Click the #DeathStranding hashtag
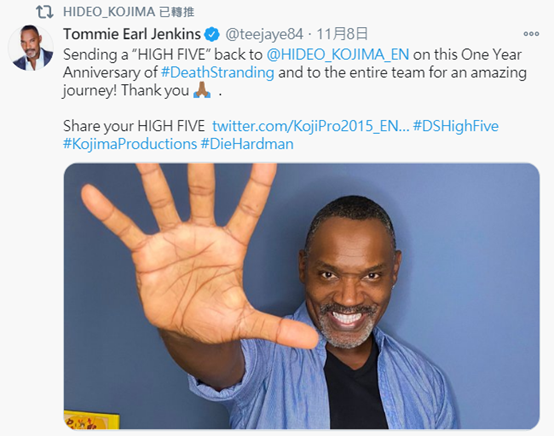This screenshot has height=436, width=554. pos(218,72)
